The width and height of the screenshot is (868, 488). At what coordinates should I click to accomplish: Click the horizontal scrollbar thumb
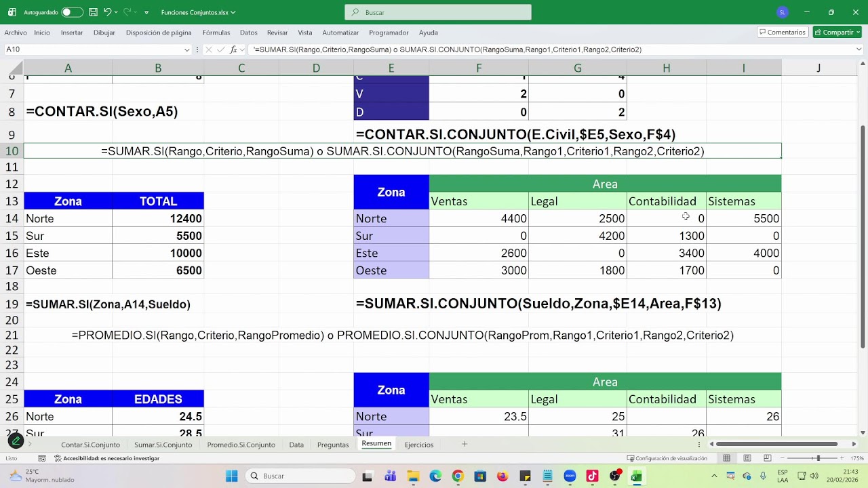pos(777,444)
